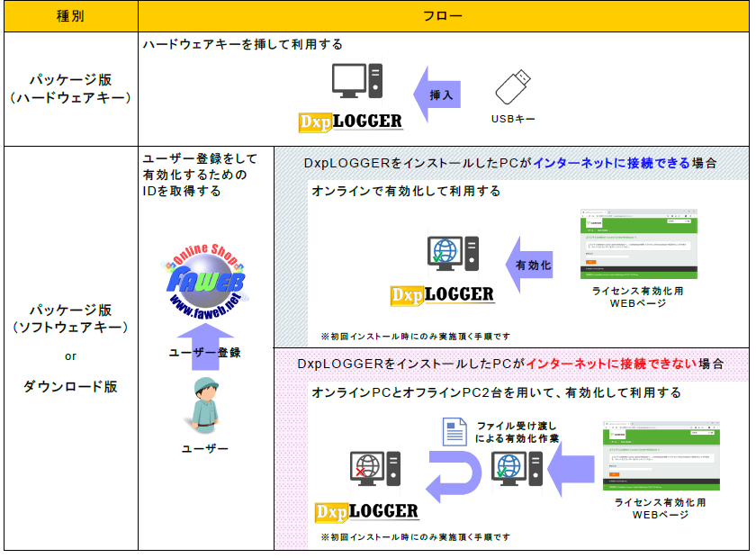Click the purple 挿入 arrow
756x558 pixels.
[x=438, y=94]
